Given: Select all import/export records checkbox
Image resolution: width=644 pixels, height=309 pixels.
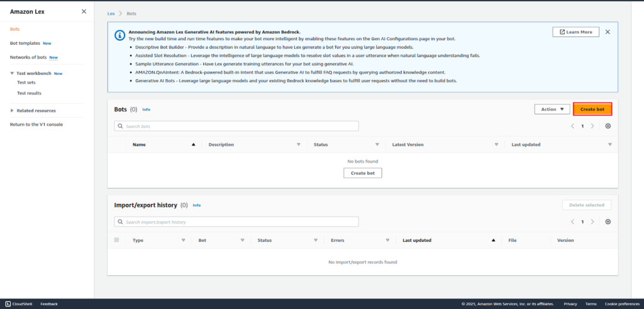Looking at the screenshot, I should coord(116,240).
